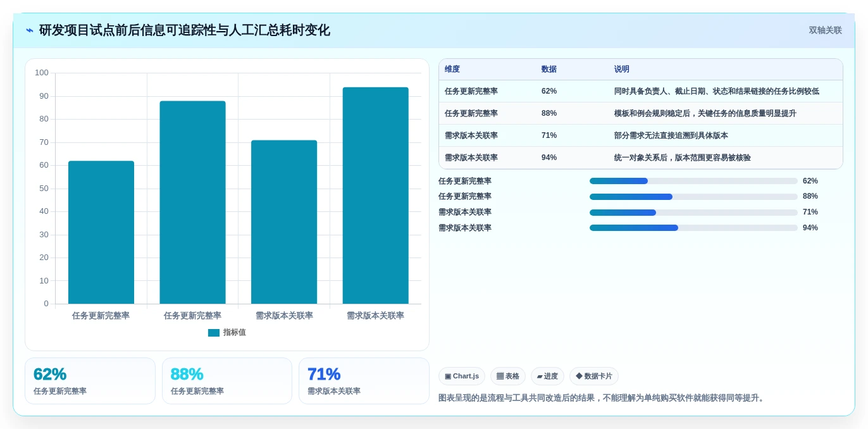Open the 71% summary card
The height and width of the screenshot is (429, 868).
point(364,381)
